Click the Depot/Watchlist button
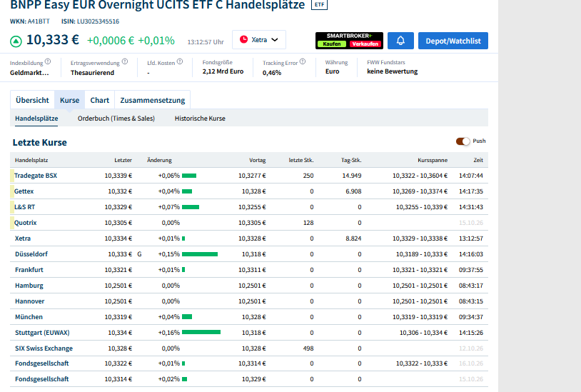581x392 pixels. 453,41
